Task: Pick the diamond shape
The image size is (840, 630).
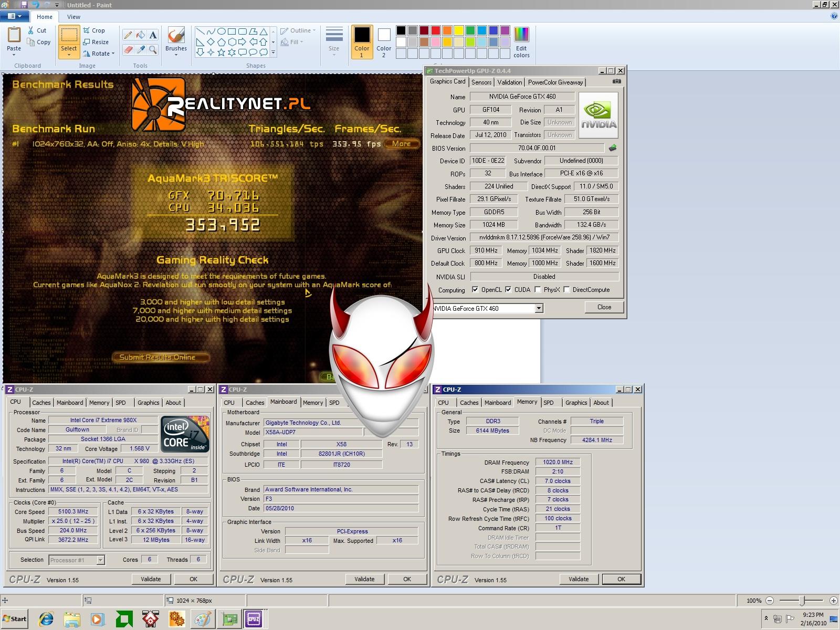Action: coord(211,41)
